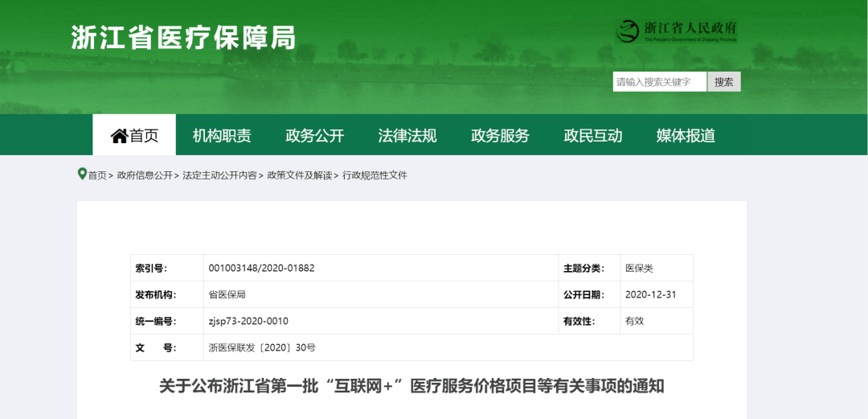Open the 政务公开 menu
The height and width of the screenshot is (419, 868).
(315, 135)
